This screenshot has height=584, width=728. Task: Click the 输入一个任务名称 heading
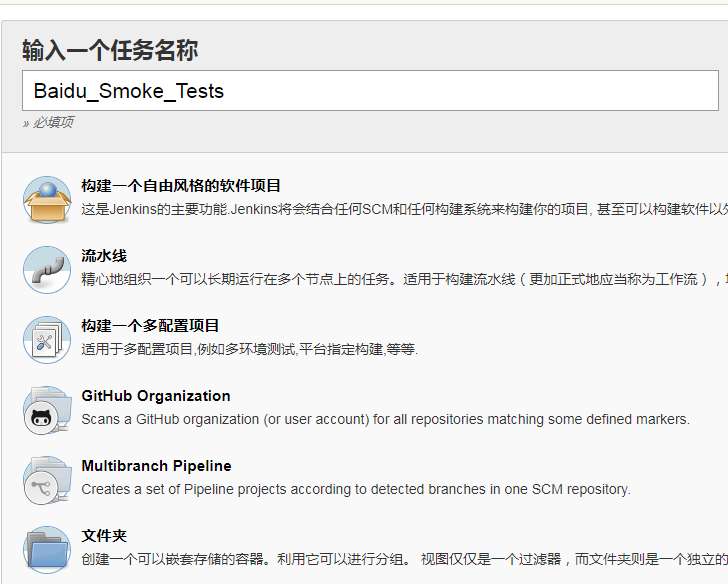(110, 50)
